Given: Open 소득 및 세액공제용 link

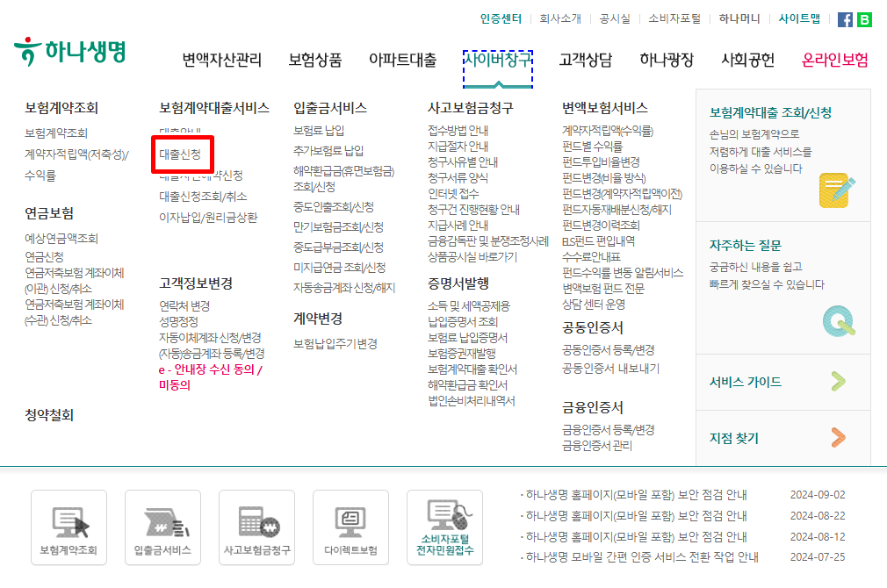Looking at the screenshot, I should coord(468,306).
